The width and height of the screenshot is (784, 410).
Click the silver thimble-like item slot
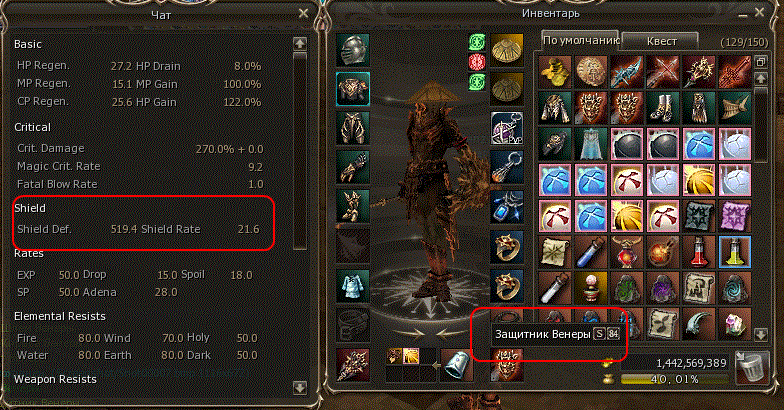[x=456, y=366]
